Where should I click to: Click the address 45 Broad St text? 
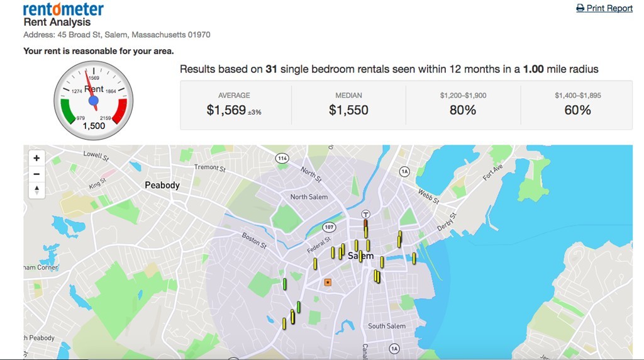click(116, 35)
